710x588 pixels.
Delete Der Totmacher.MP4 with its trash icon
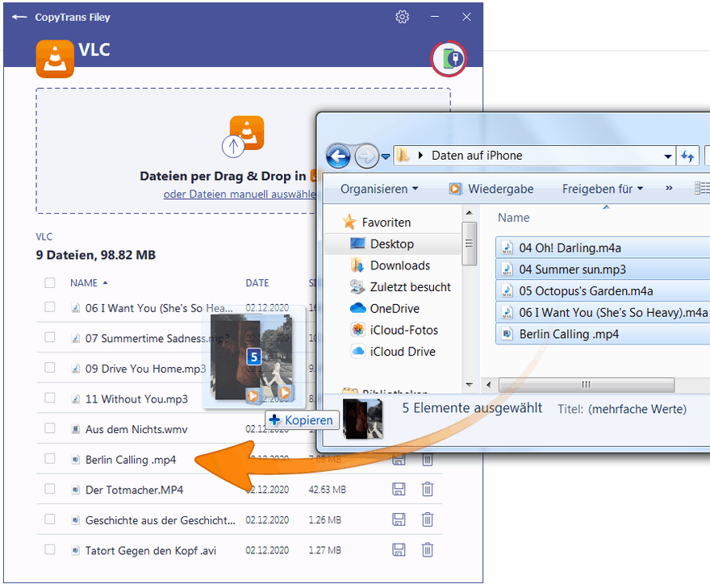[x=428, y=490]
